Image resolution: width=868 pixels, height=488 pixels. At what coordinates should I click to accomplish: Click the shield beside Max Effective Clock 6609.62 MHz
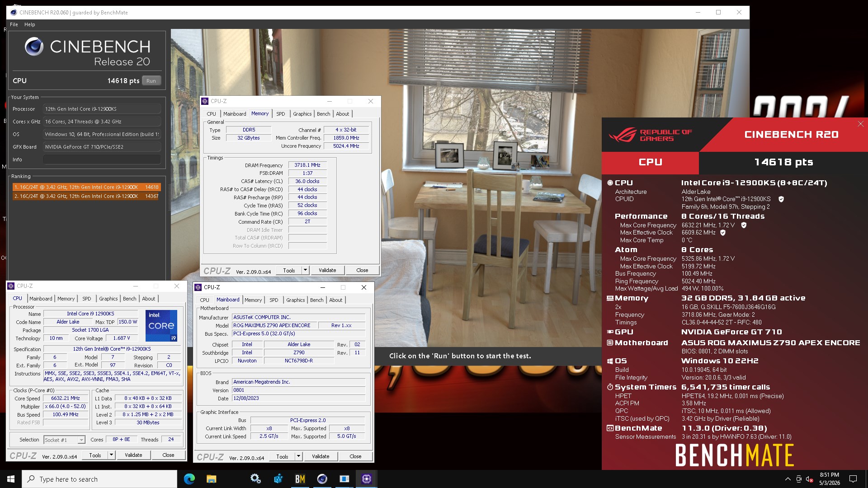(x=723, y=233)
